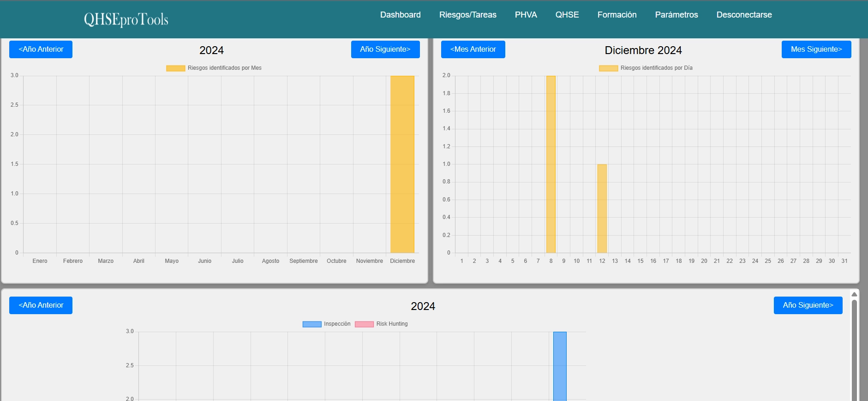Open the Riesgos/Tareas menu

467,15
